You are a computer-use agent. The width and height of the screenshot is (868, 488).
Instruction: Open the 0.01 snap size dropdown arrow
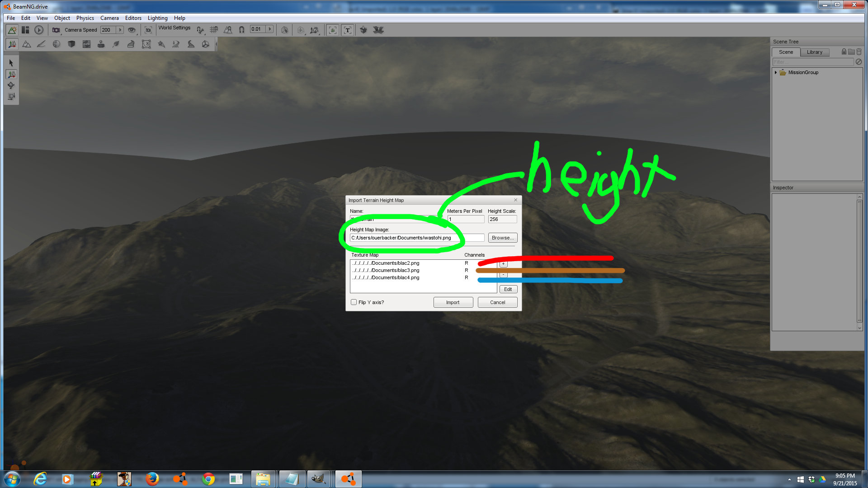point(270,29)
